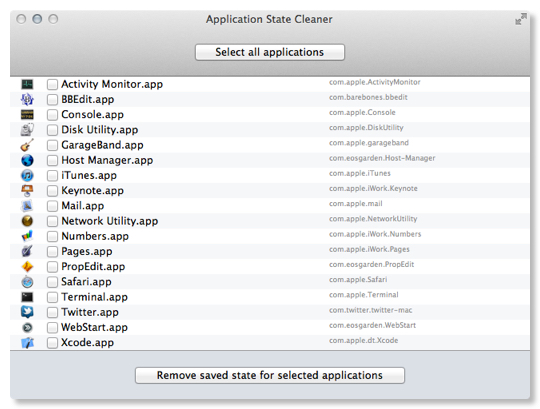Viewport: 540px width, 409px height.
Task: Check the Activity Monitor.app checkbox
Action: point(52,84)
